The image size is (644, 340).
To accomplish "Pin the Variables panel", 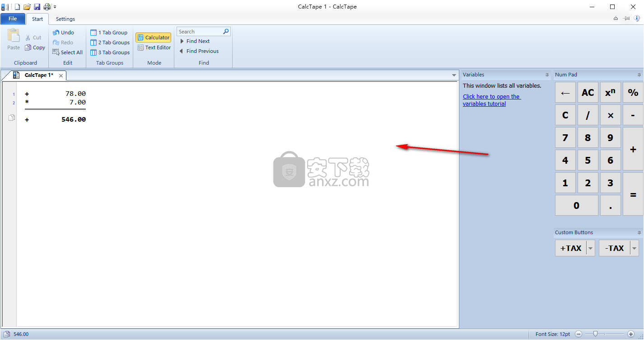I will [x=547, y=75].
